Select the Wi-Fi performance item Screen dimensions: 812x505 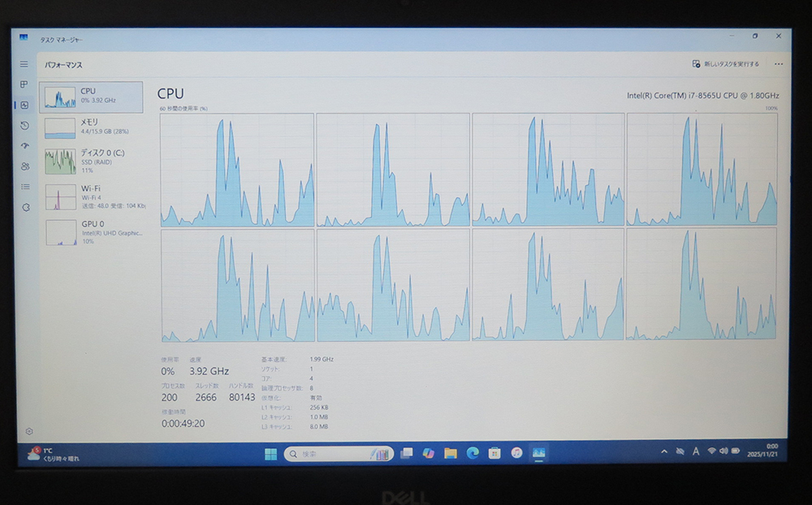pyautogui.click(x=94, y=196)
